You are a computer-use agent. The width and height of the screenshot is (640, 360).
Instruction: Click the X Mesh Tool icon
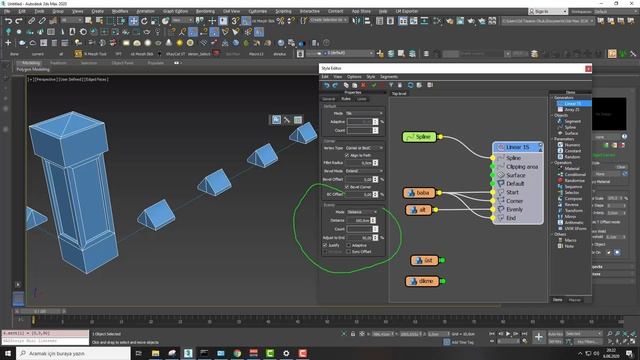(78, 53)
